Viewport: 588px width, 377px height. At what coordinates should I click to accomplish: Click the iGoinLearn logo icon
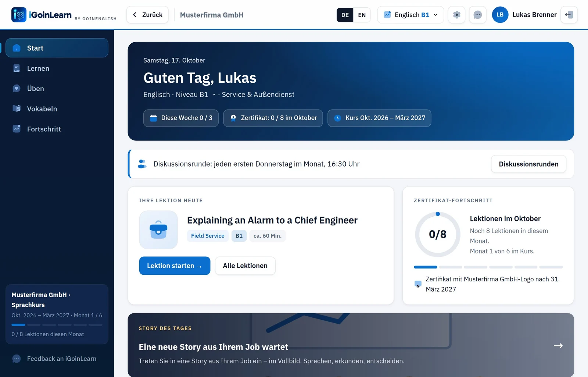(19, 15)
